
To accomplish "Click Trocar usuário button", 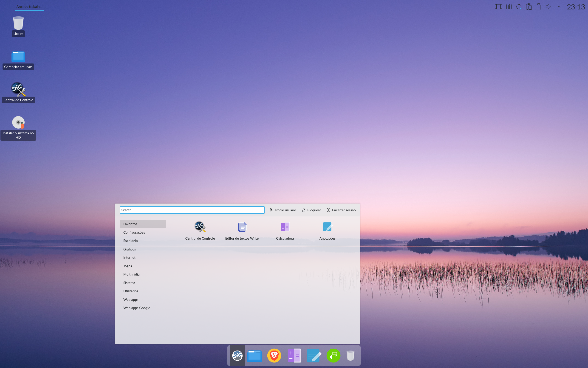I will [x=283, y=210].
